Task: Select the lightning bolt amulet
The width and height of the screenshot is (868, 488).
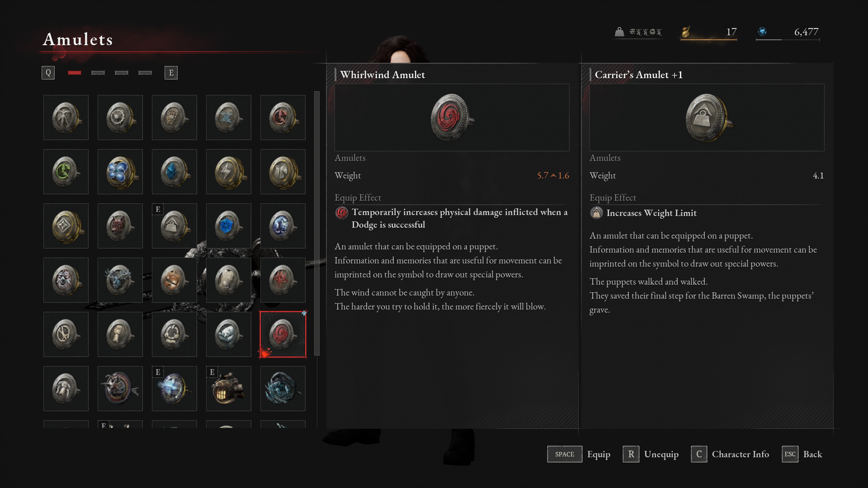Action: (x=229, y=172)
